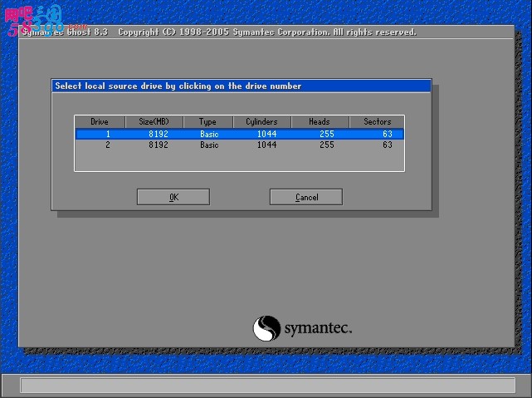Viewport: 532px width, 398px height.
Task: Click the 63 sectors value of drive 1
Action: (388, 134)
